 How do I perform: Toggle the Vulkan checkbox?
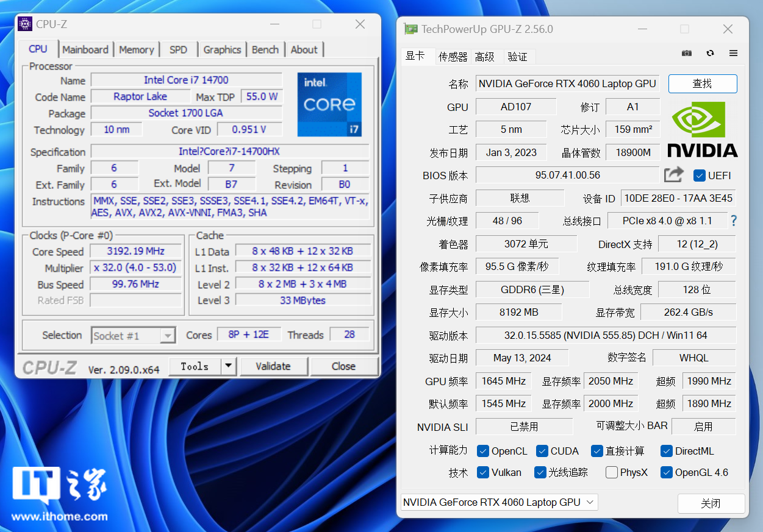483,472
